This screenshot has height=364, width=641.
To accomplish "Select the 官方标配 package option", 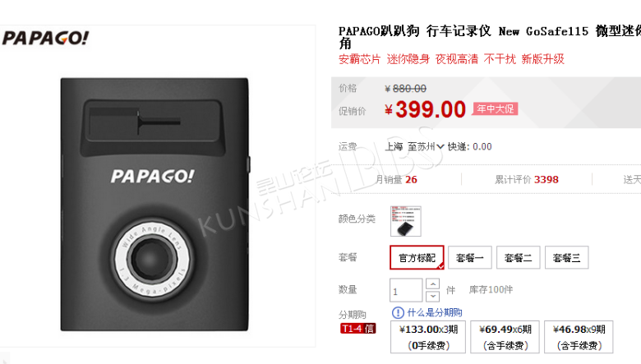I will [417, 257].
